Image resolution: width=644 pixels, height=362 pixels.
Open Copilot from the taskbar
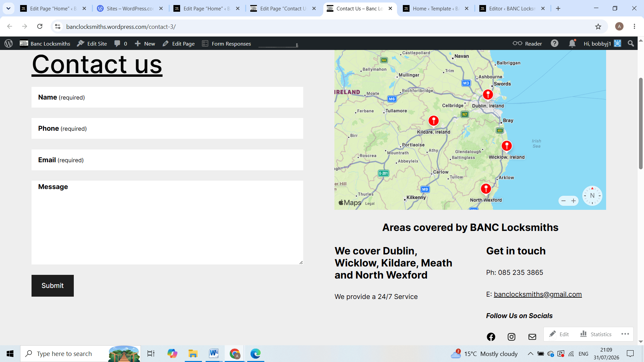(172, 354)
